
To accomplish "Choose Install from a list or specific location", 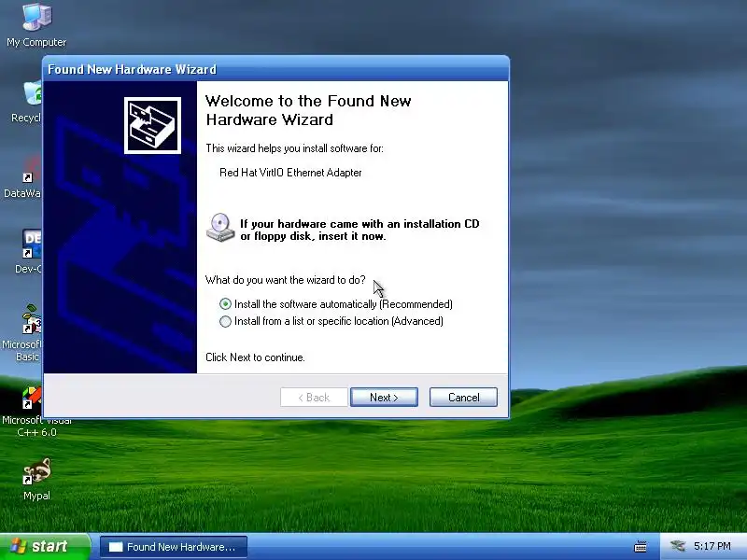I will click(x=331, y=321).
